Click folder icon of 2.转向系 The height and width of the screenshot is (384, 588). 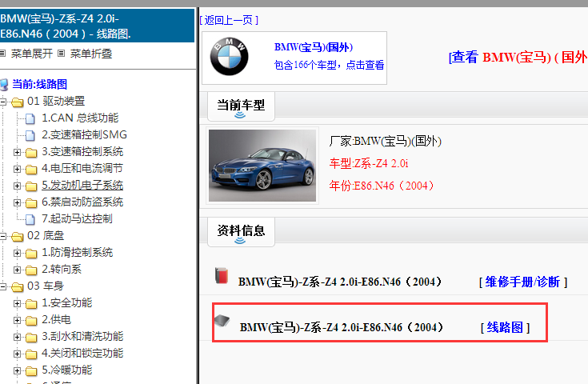(x=31, y=270)
